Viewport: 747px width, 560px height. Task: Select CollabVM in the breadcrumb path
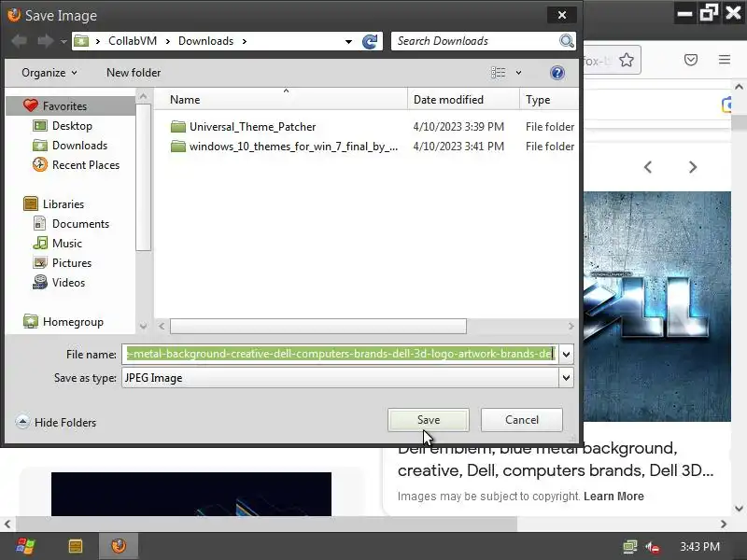click(x=133, y=41)
